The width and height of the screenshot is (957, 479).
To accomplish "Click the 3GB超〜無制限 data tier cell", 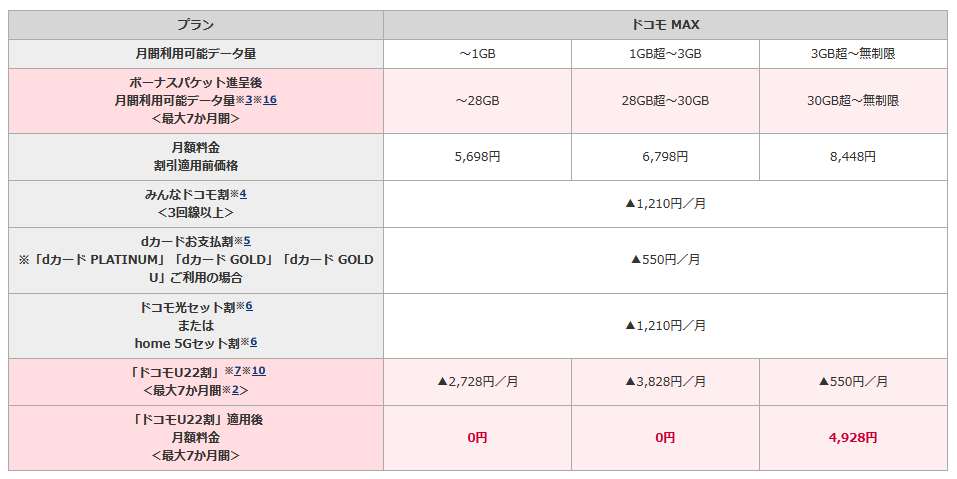I will tap(853, 53).
